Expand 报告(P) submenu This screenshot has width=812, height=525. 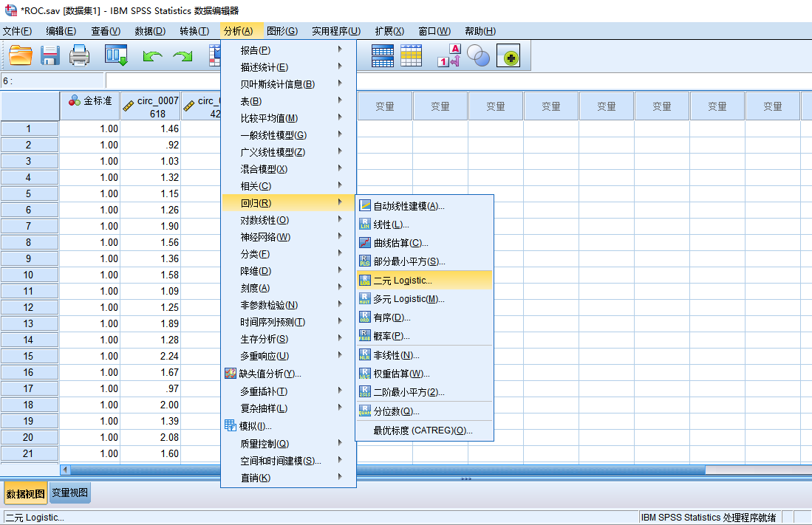pyautogui.click(x=288, y=50)
